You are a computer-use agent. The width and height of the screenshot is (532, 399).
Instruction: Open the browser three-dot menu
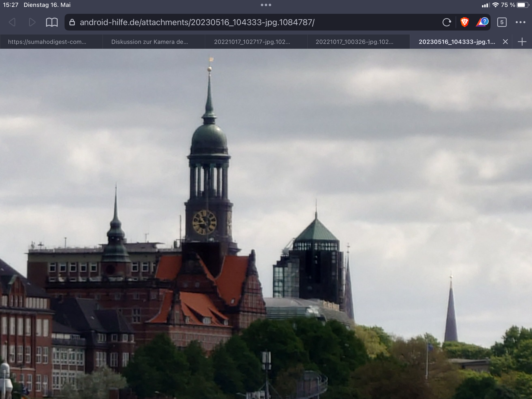pyautogui.click(x=520, y=22)
